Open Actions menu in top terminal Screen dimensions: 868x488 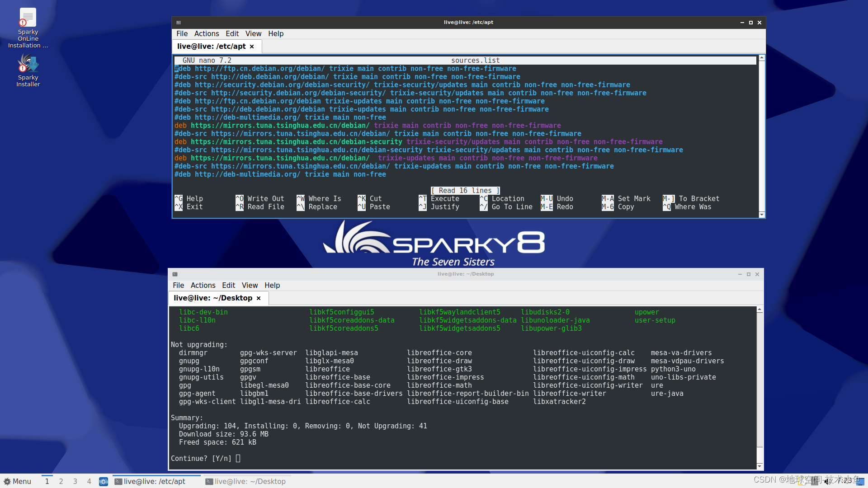tap(206, 34)
